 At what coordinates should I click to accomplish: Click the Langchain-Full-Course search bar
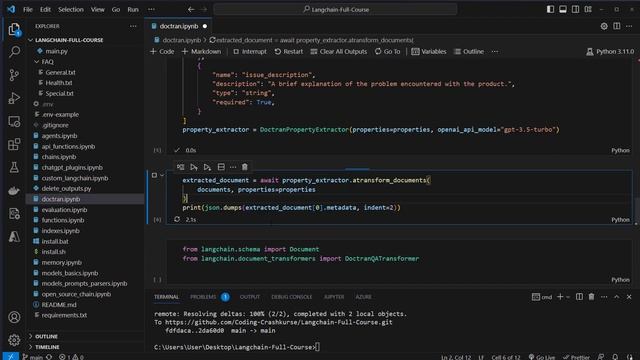tap(335, 9)
